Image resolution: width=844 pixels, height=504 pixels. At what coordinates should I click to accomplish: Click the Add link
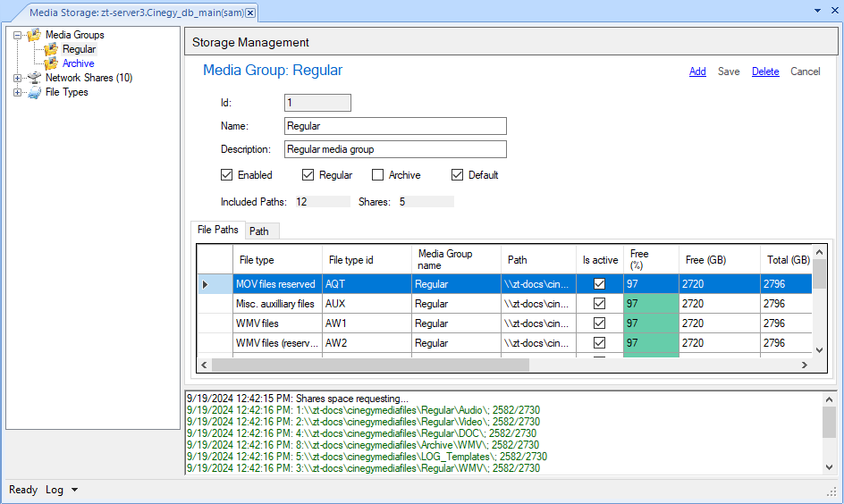(697, 71)
